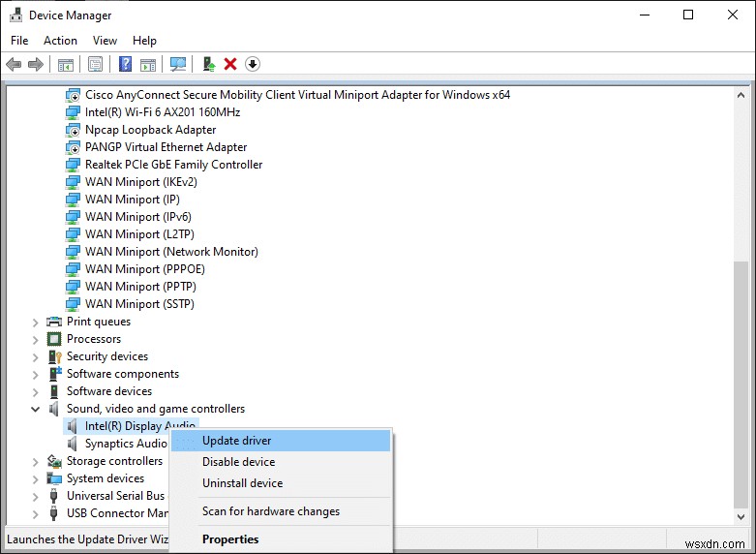Expand the Security devices node
This screenshot has height=554, width=756.
click(x=35, y=356)
